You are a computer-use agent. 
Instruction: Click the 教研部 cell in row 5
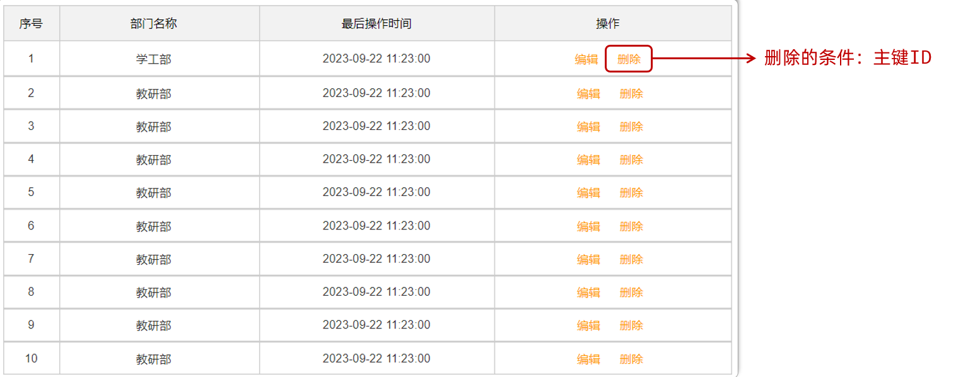[153, 193]
